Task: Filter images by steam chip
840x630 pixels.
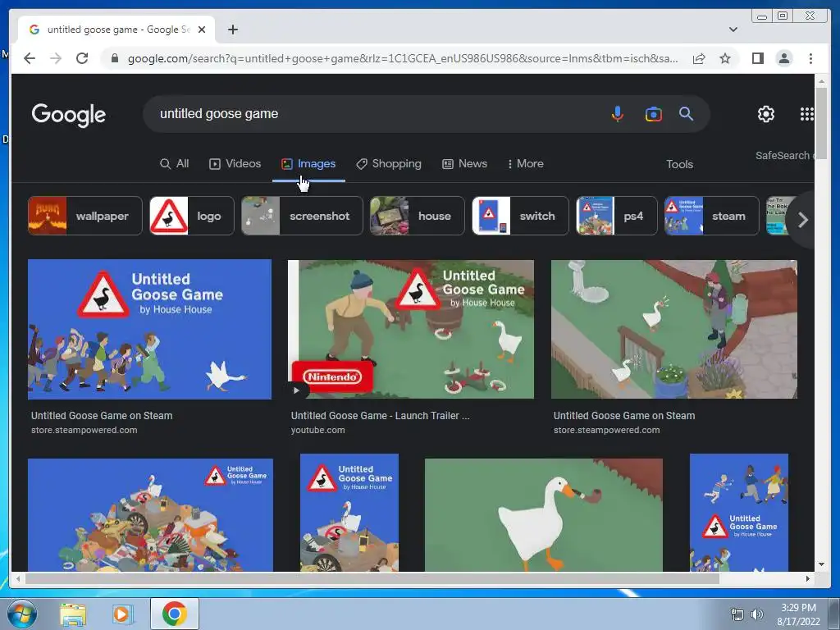Action: [x=712, y=216]
